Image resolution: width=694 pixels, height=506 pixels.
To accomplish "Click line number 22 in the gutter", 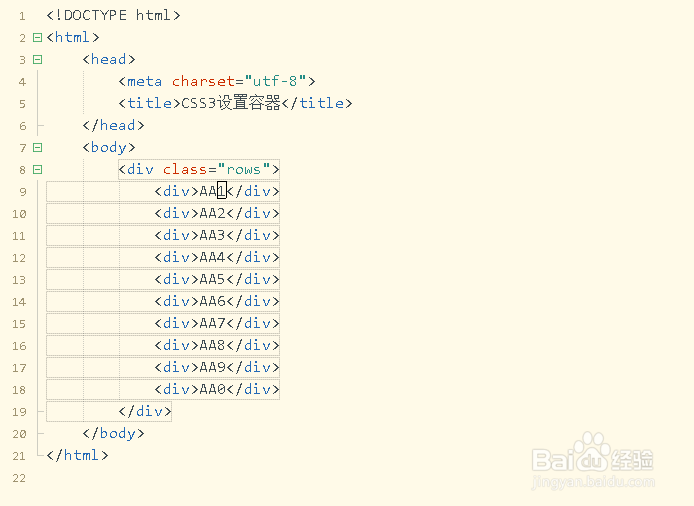I will [21, 479].
